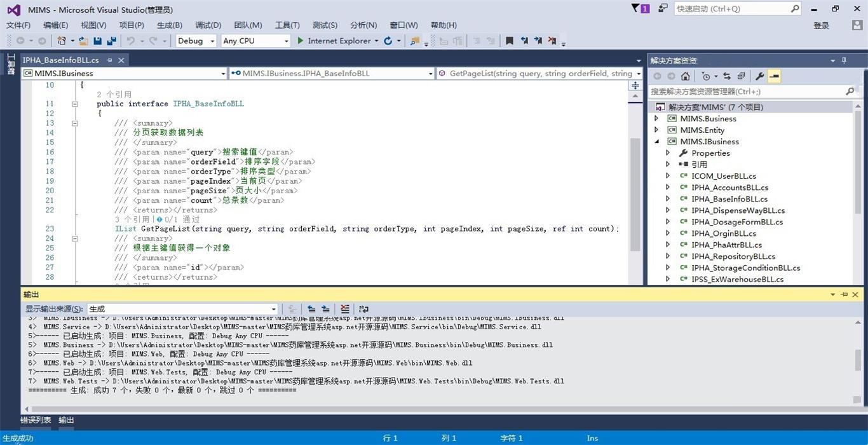Go to the previous bookmark icon
The width and height of the screenshot is (868, 445).
[524, 41]
